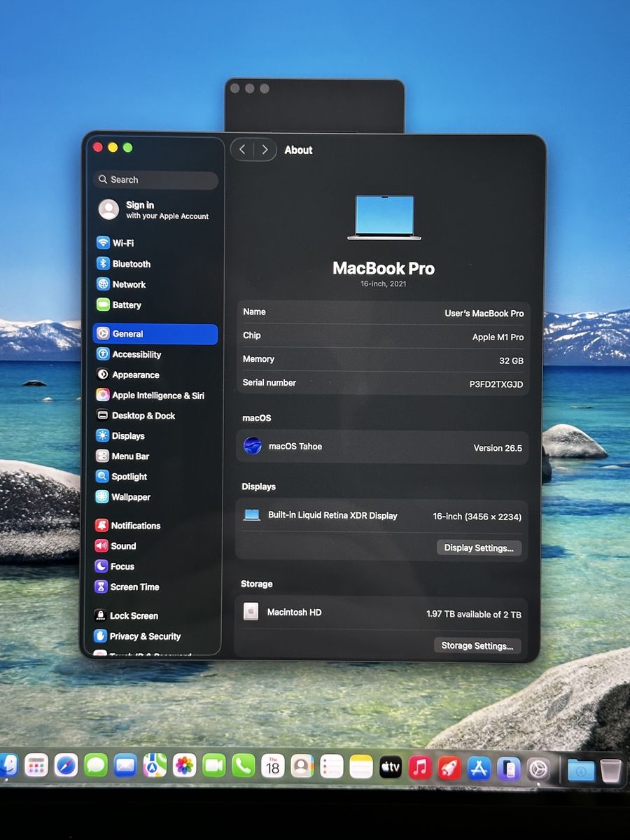This screenshot has height=840, width=630.
Task: Sign in with your Apple Account
Action: 155,210
